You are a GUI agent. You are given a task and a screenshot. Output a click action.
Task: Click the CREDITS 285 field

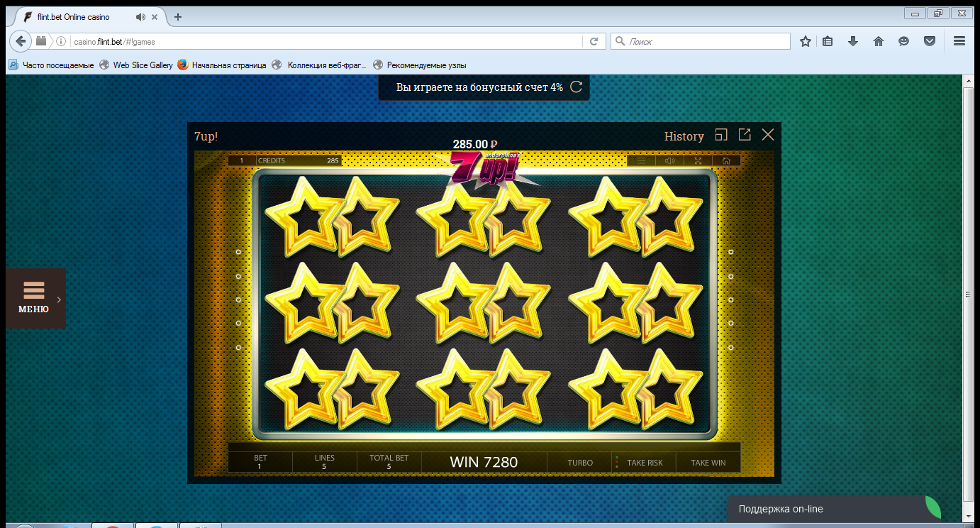299,160
